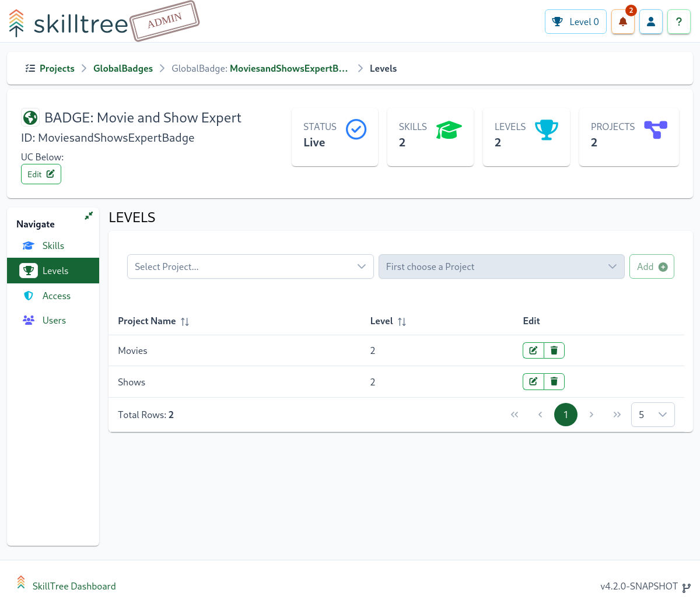700x607 pixels.
Task: Open the user profile menu icon
Action: (x=651, y=22)
